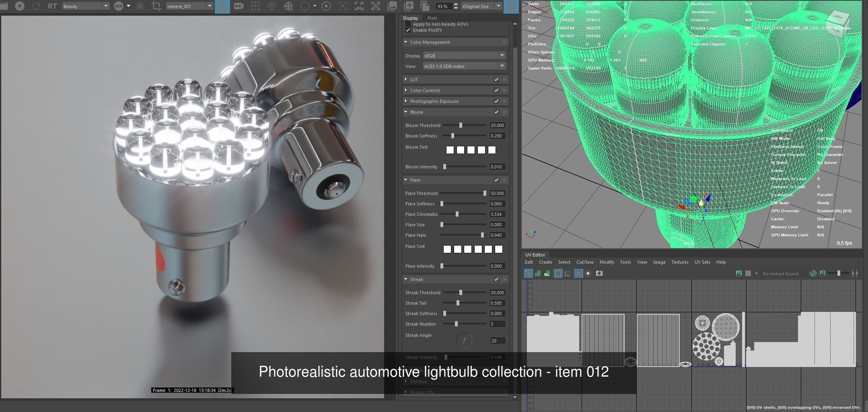Viewport: 868px width, 412px height.
Task: Toggle checker texture icon in UV Editor
Action: pyautogui.click(x=748, y=273)
